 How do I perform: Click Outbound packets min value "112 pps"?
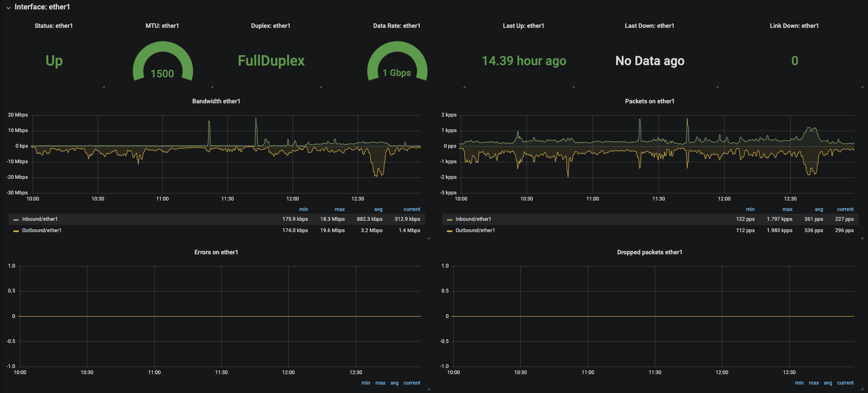(x=745, y=230)
